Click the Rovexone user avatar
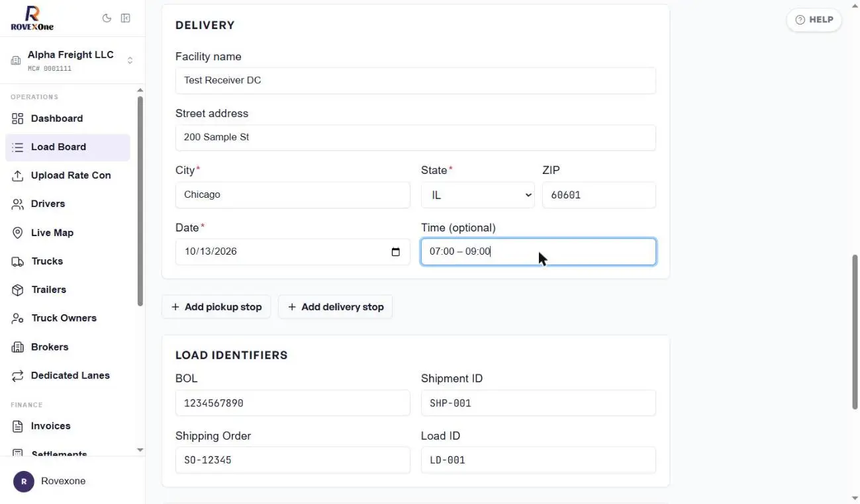 pos(24,482)
